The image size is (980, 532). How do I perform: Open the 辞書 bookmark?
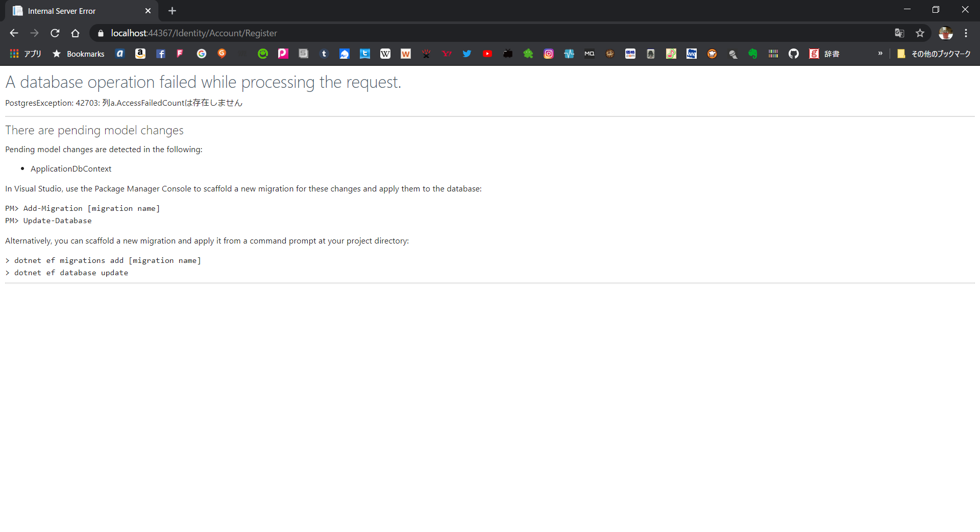tap(824, 54)
